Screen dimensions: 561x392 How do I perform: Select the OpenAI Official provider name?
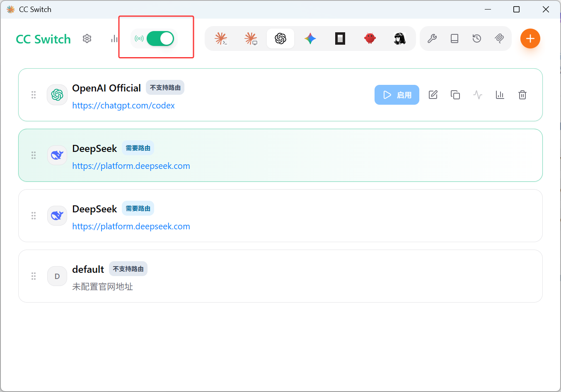click(106, 88)
